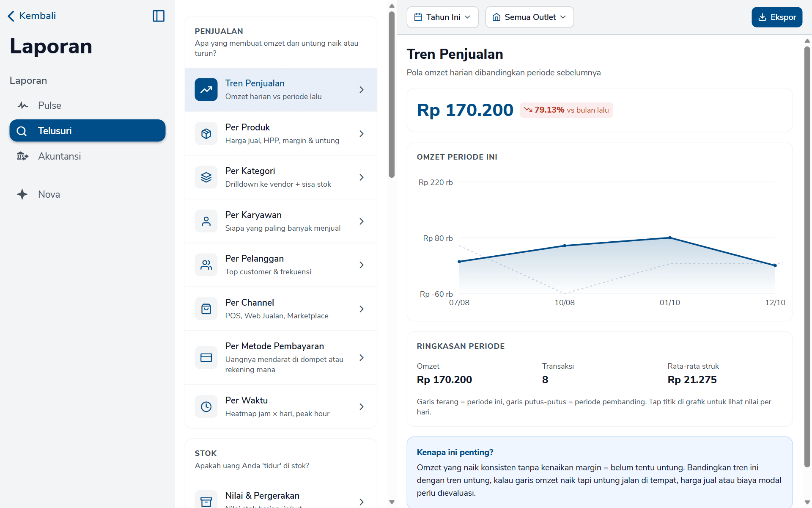Image resolution: width=812 pixels, height=508 pixels.
Task: Expand Per Channel chevron
Action: 362,309
